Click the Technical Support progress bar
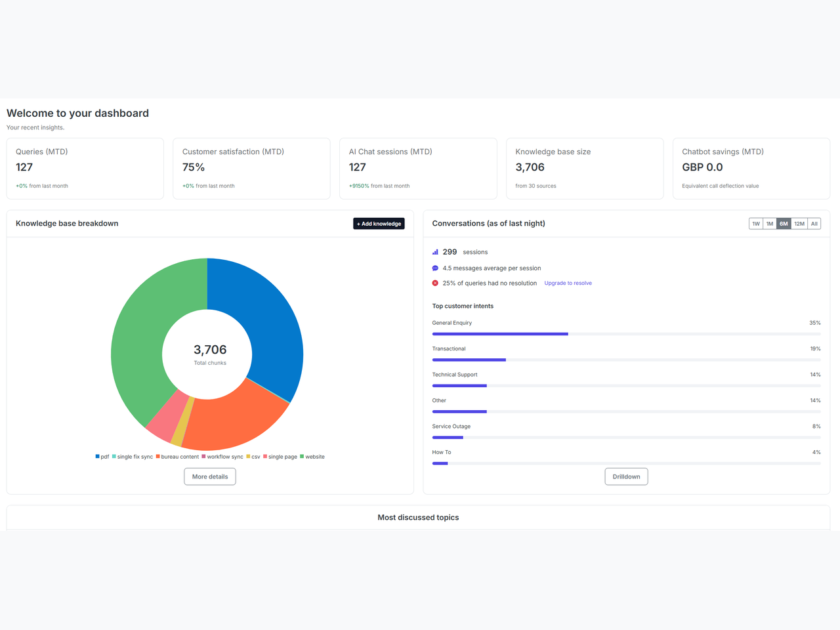The image size is (840, 630). [x=626, y=386]
